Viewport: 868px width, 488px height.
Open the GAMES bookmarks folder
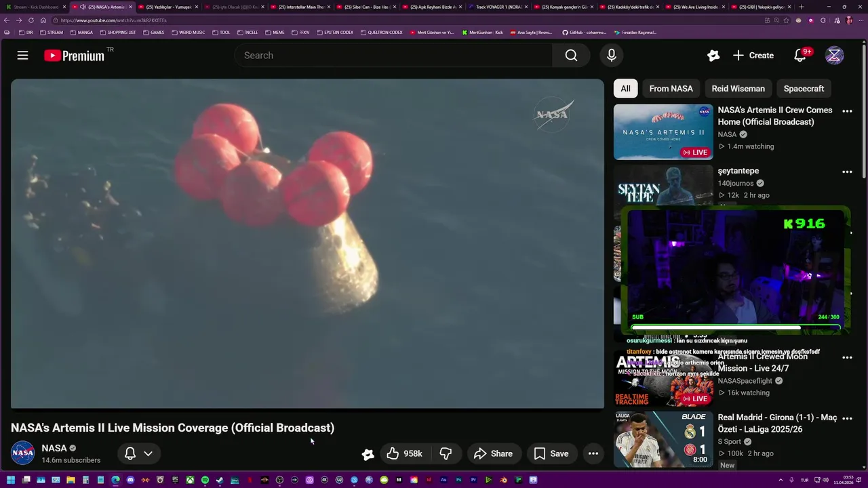pyautogui.click(x=154, y=32)
